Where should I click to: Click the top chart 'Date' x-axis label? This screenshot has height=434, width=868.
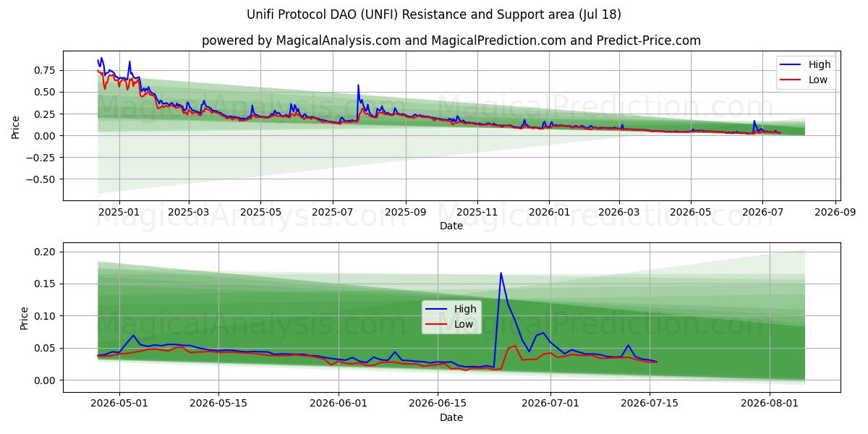pos(451,226)
